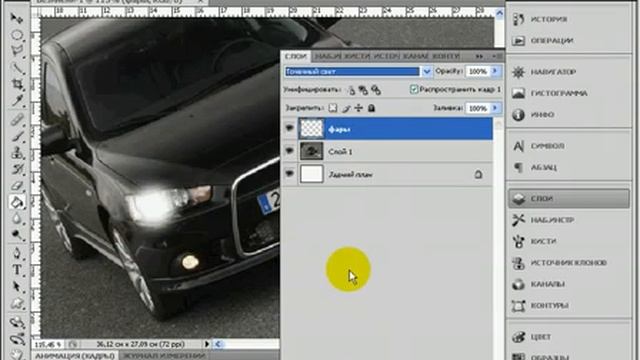Switch to the КАНАЛ tab
640x360 pixels.
coord(416,56)
